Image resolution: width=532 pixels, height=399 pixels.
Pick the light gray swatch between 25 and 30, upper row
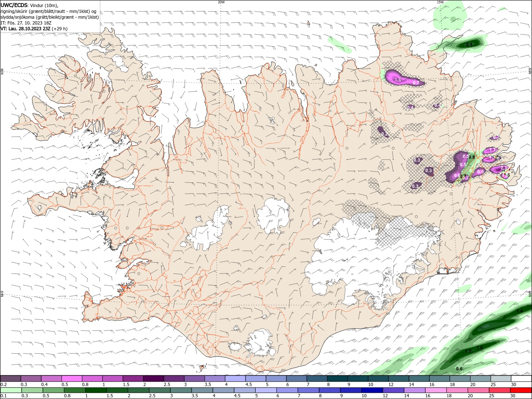tap(501, 379)
